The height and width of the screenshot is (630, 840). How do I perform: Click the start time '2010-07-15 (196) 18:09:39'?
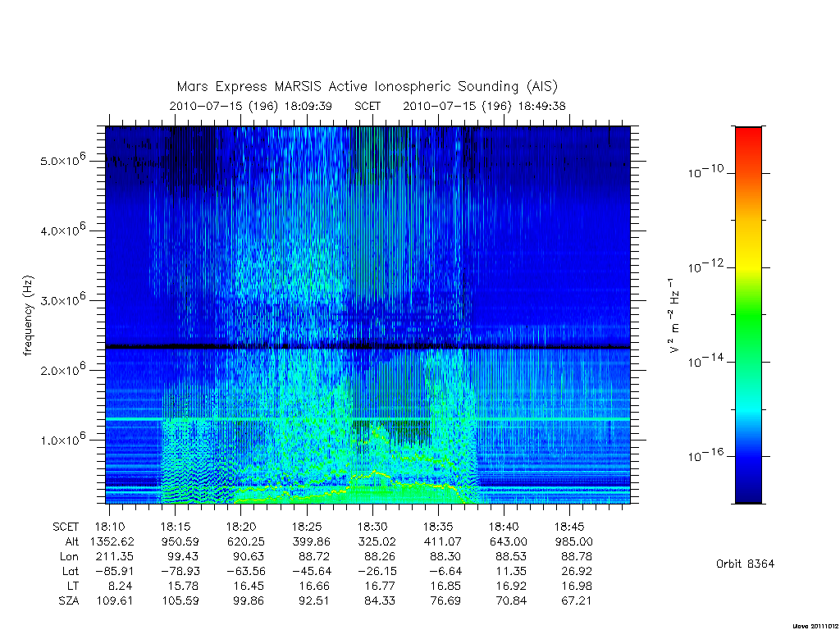[x=251, y=106]
